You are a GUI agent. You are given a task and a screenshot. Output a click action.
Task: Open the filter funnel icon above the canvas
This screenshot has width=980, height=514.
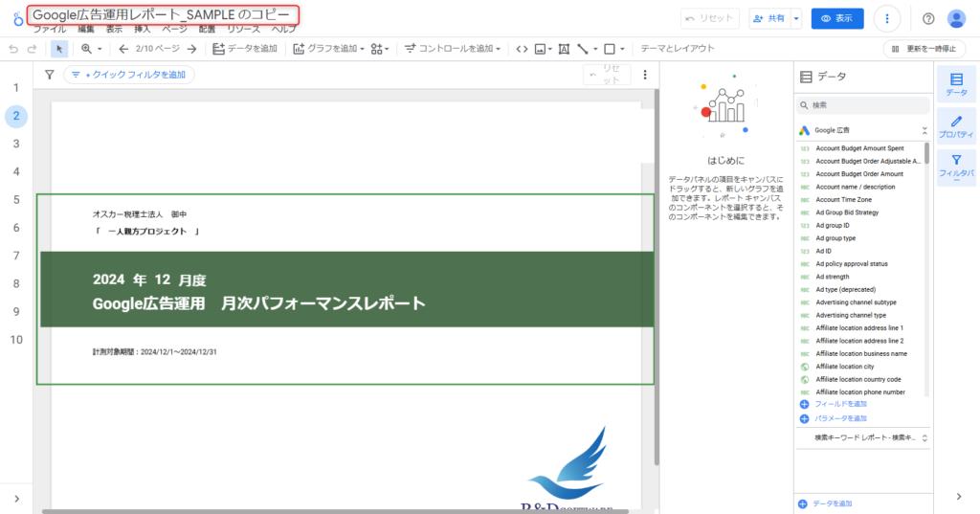click(49, 75)
